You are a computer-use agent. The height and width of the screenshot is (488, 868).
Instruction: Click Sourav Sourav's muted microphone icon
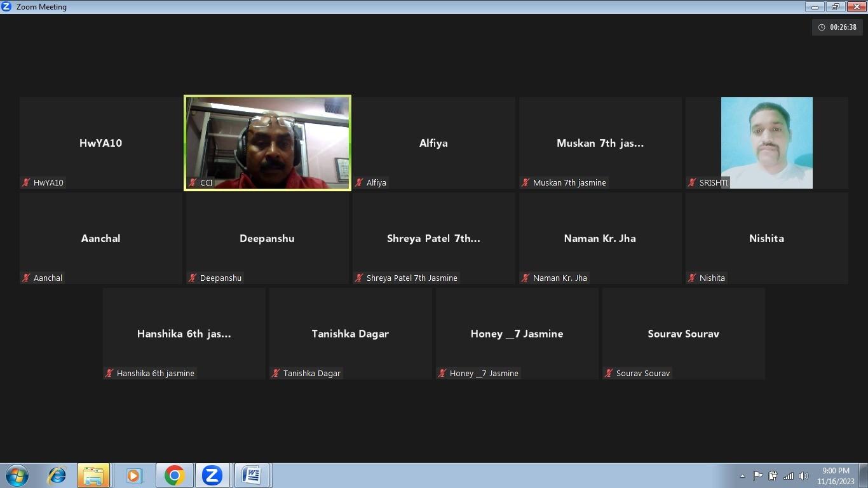(609, 373)
